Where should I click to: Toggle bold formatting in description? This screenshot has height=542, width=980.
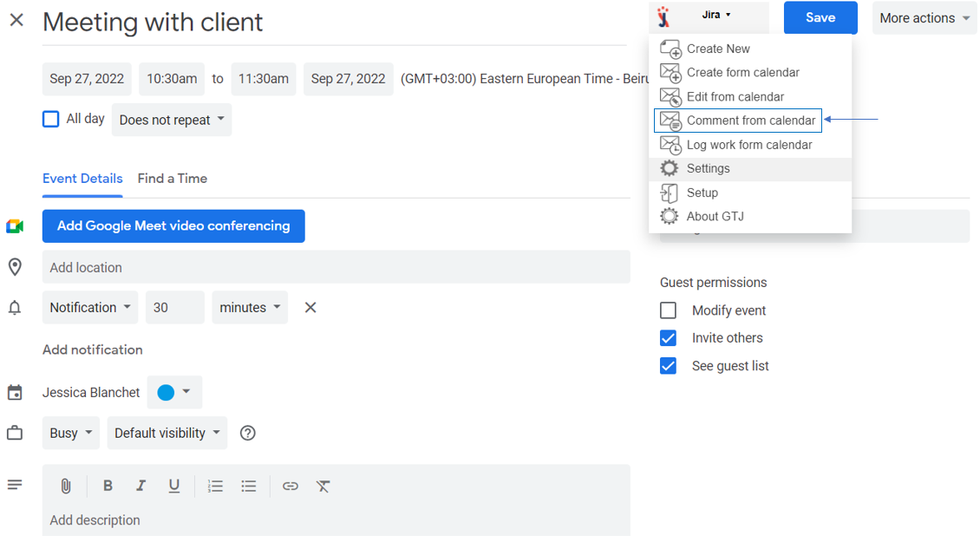(x=108, y=486)
